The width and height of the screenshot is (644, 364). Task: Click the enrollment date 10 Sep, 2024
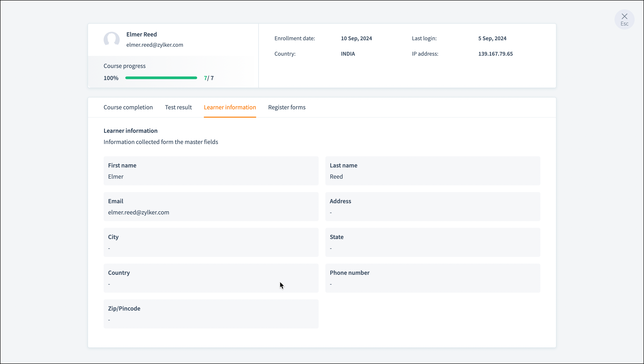(x=356, y=38)
